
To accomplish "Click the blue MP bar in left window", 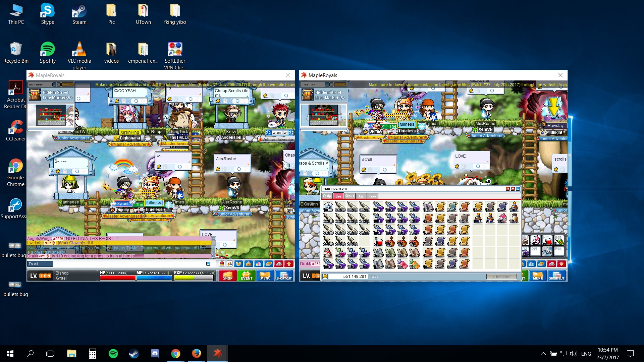I will coord(154,278).
